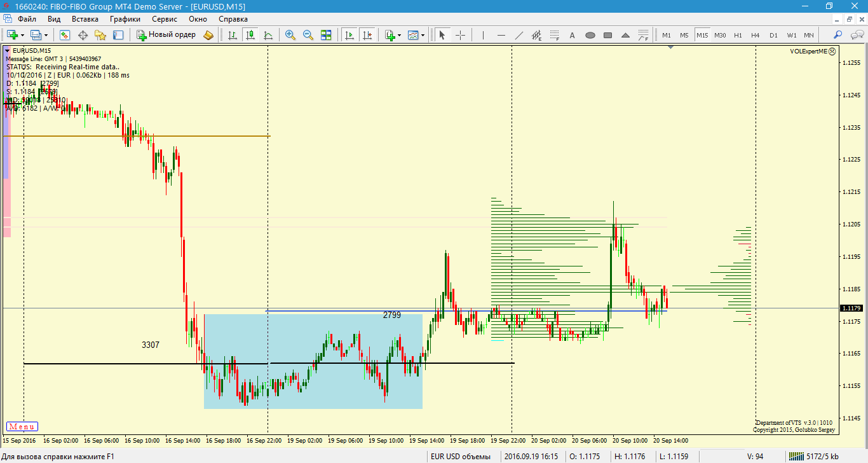The width and height of the screenshot is (868, 463).
Task: Create a new chart via toolbar icon
Action: (x=12, y=35)
